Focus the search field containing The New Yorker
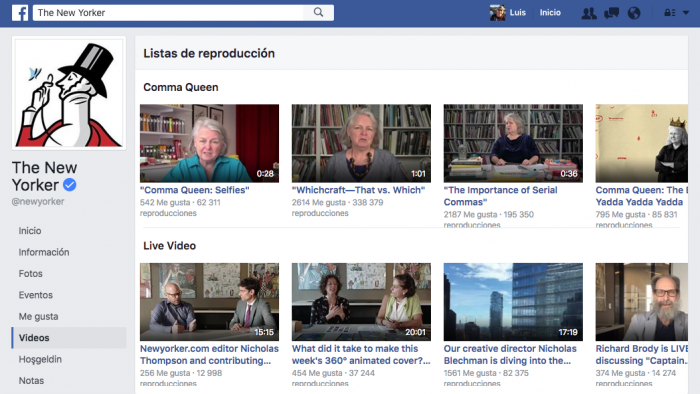 coord(168,12)
